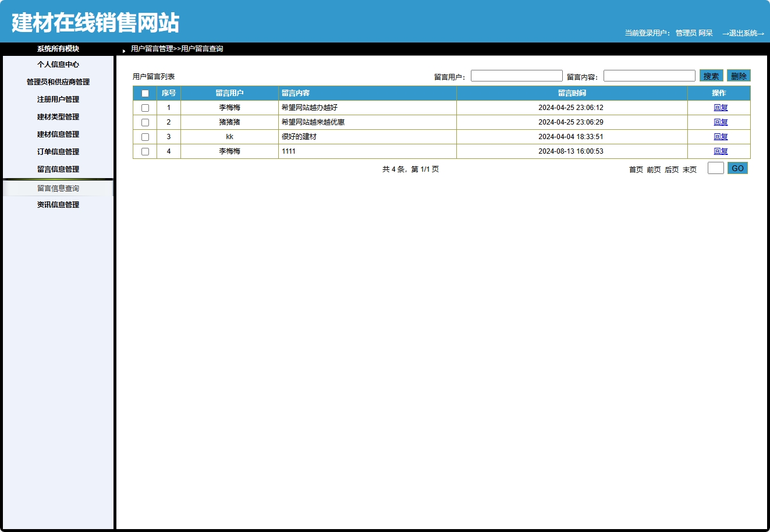Expand the 留言信息管理 section

tap(58, 169)
